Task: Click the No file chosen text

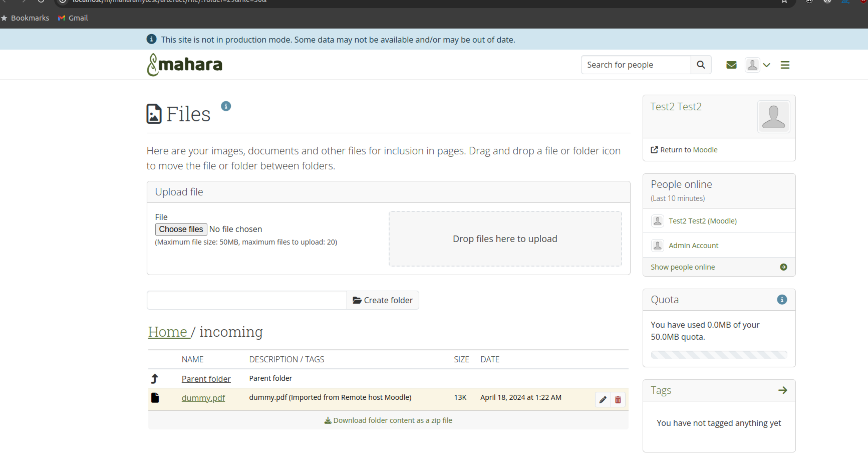Action: tap(236, 229)
